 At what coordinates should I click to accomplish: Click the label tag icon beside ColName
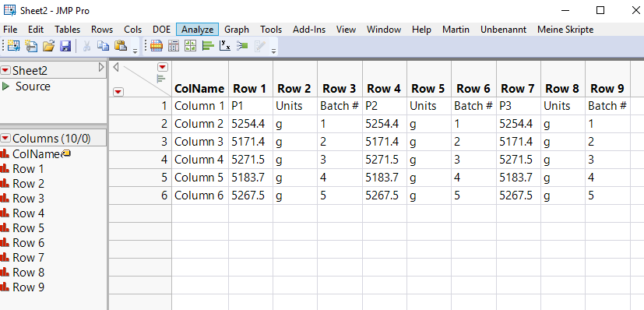click(66, 153)
